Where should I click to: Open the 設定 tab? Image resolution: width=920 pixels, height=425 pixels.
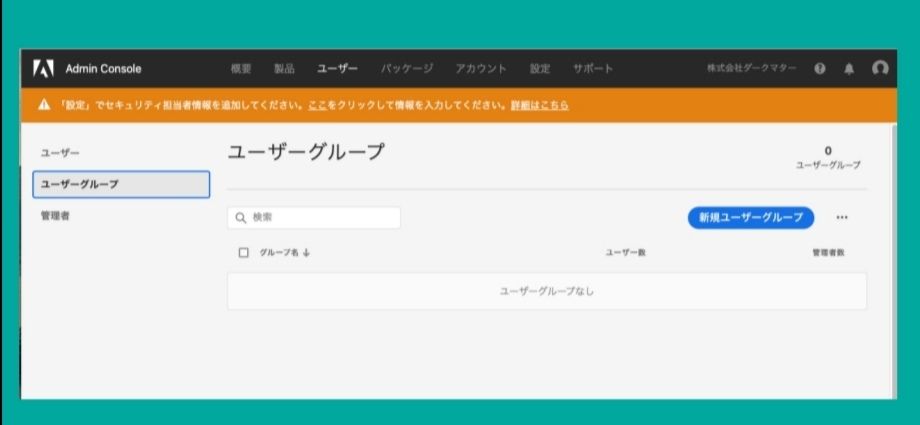tap(540, 69)
